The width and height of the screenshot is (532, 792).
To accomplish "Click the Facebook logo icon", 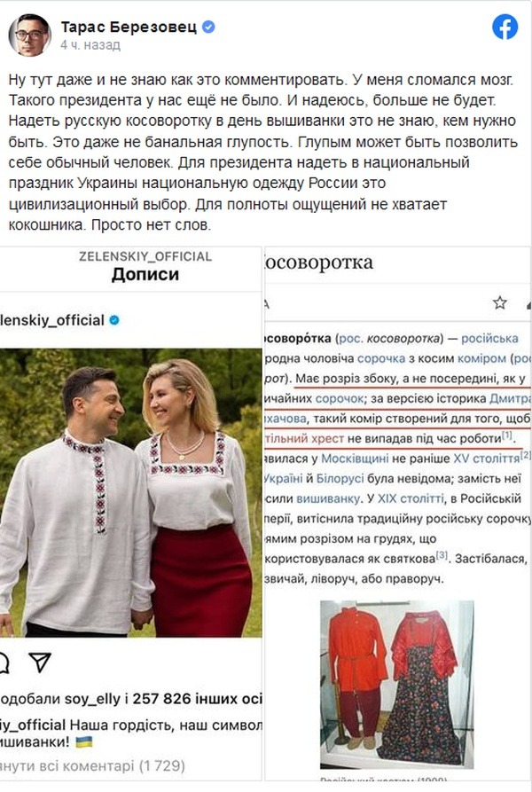I will (x=505, y=27).
